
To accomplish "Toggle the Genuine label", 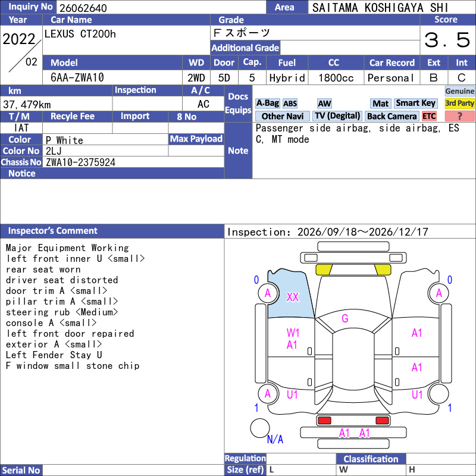I will click(x=459, y=91).
